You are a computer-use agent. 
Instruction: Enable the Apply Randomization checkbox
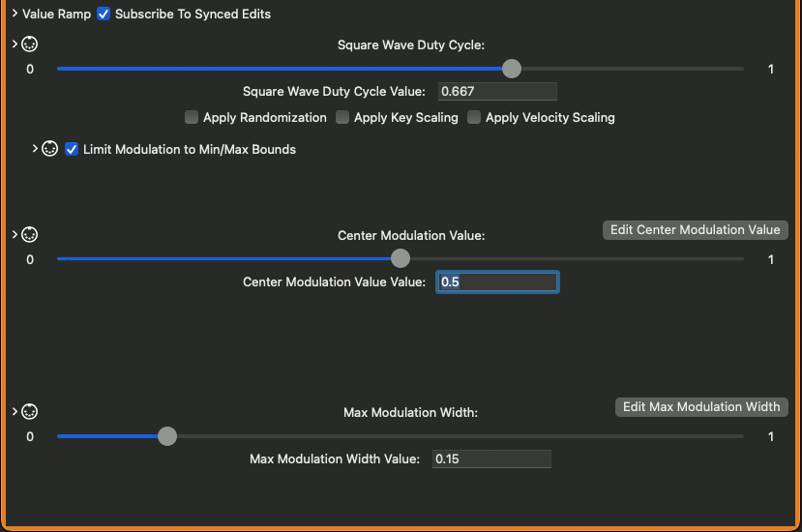(x=192, y=118)
